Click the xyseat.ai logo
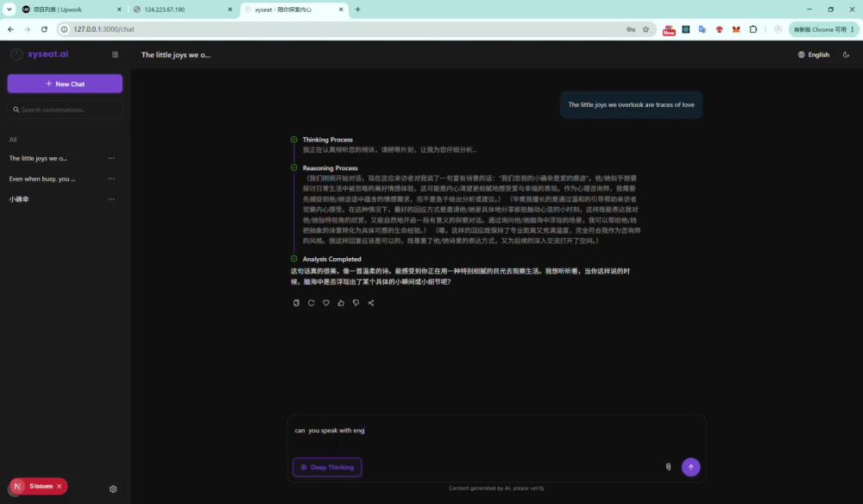Image resolution: width=863 pixels, height=504 pixels. (40, 54)
